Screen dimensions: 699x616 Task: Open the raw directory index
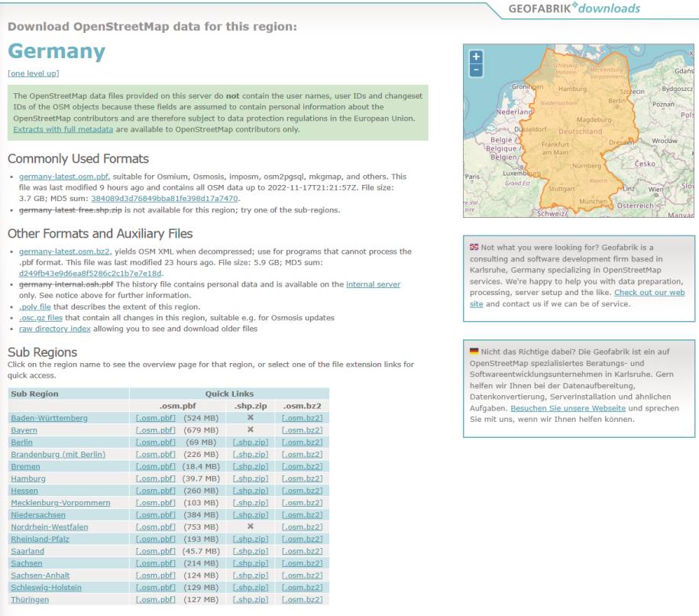54,329
